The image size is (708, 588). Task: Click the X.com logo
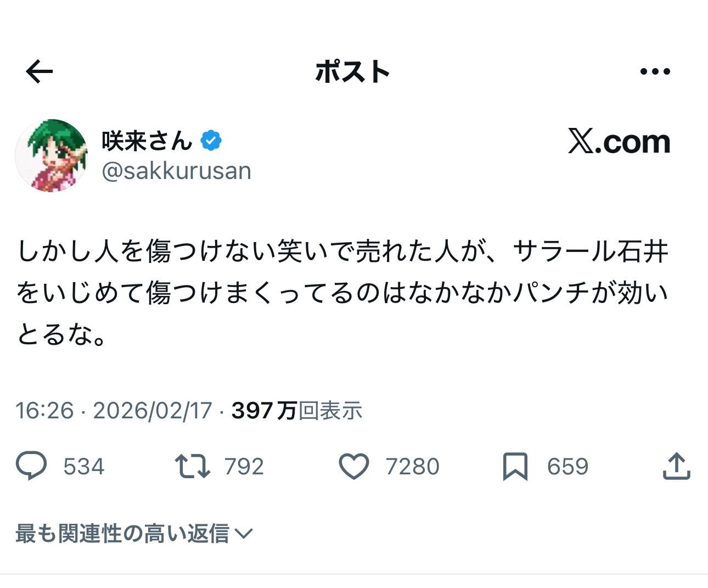point(619,142)
